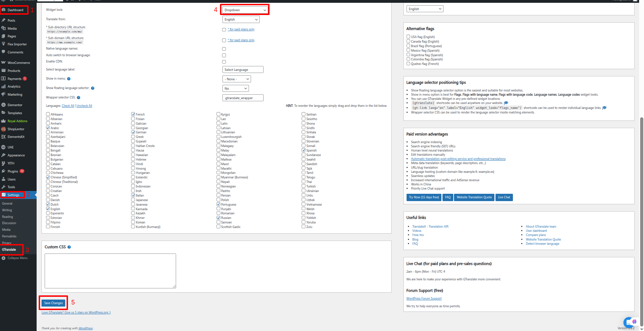Screen dimensions: 644x331
Task: Click the page's vertical scrollbar
Action: (641, 209)
